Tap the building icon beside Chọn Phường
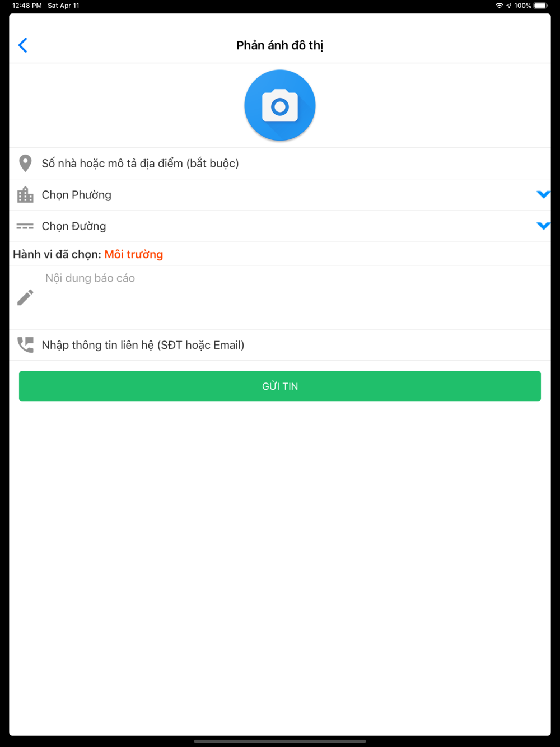 [x=25, y=195]
